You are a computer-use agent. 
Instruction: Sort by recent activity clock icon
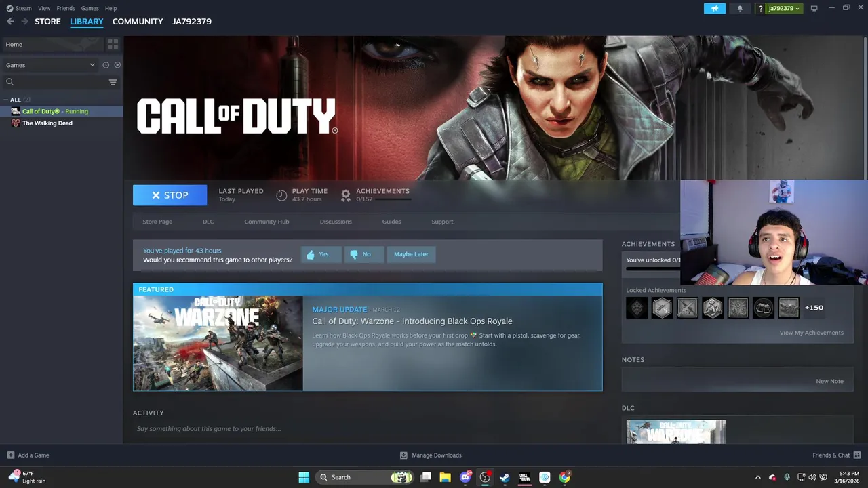click(x=106, y=65)
